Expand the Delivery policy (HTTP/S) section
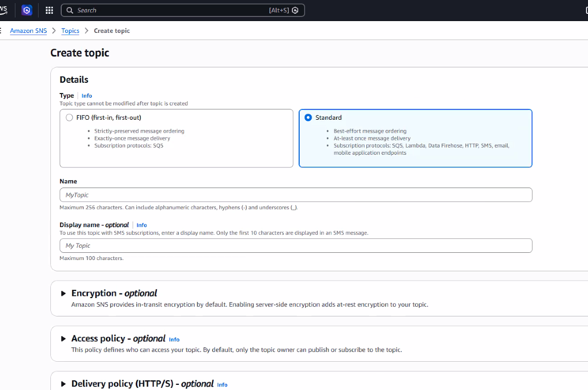 63,384
